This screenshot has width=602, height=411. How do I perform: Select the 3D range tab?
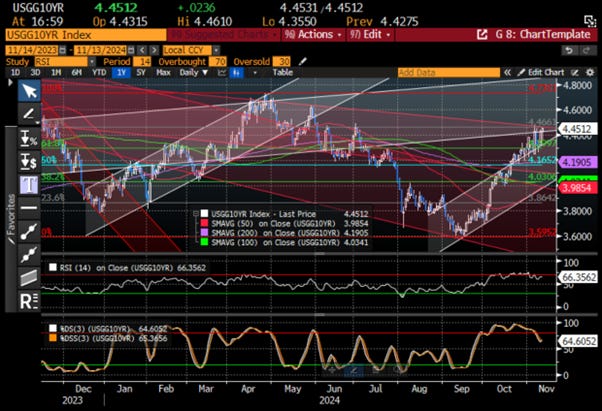point(35,73)
